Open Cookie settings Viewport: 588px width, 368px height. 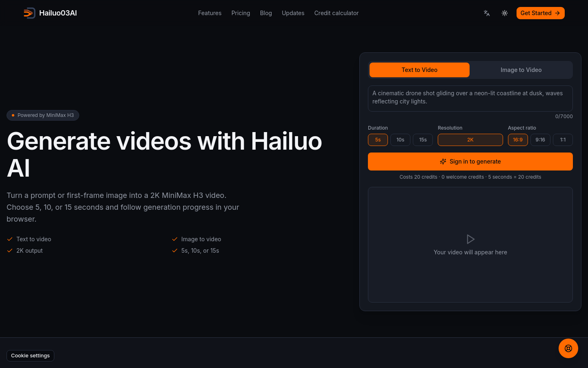point(31,356)
